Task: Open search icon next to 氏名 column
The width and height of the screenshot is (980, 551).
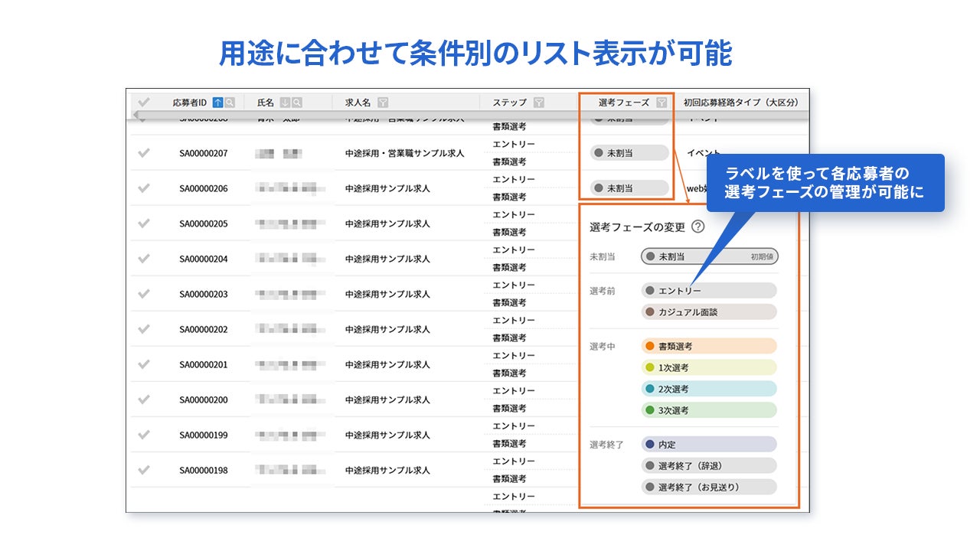Action: click(297, 103)
